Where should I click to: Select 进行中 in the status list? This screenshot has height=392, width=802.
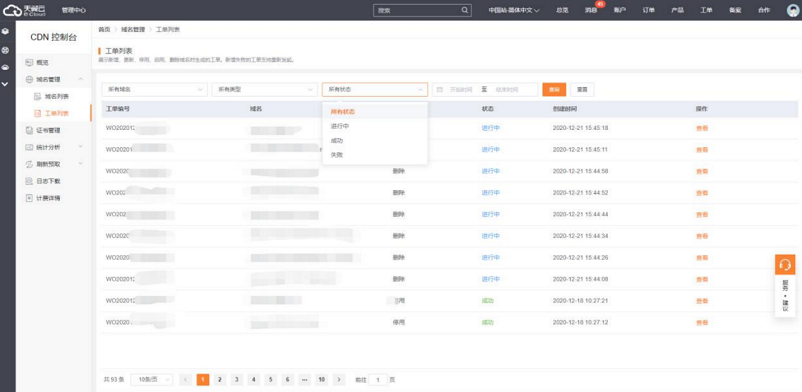(x=375, y=126)
